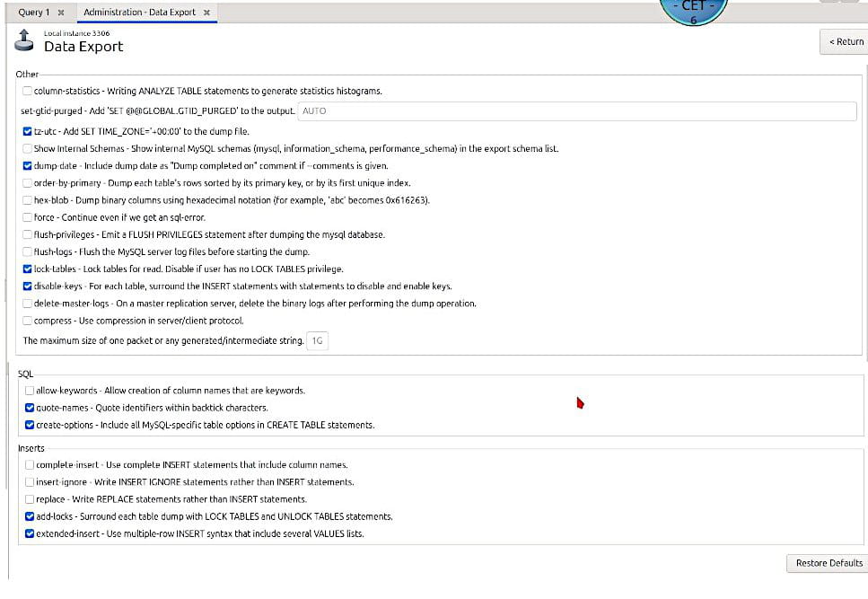Click the 'Local instance 3306' label
The image size is (868, 599).
point(77,33)
